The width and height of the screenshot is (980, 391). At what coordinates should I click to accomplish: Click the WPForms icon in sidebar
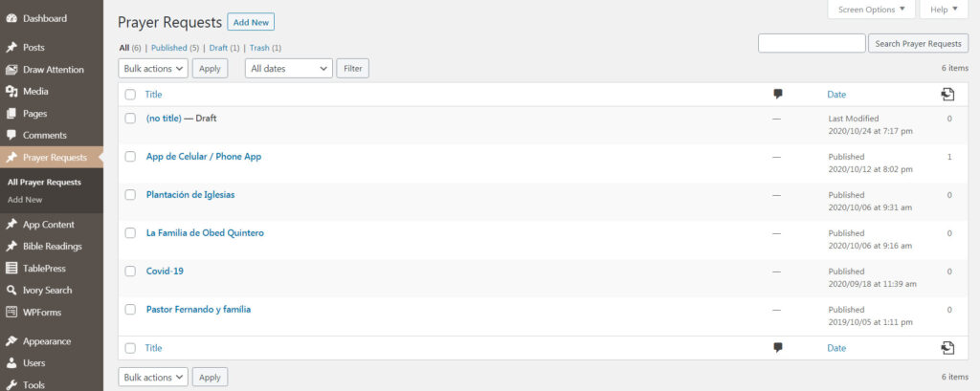[x=11, y=312]
